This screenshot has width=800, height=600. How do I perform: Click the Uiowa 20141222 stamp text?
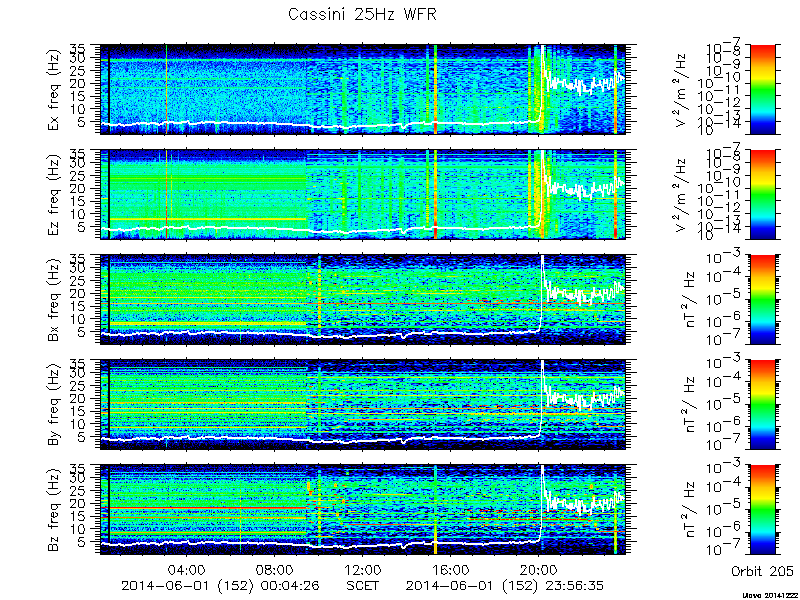tap(769, 595)
